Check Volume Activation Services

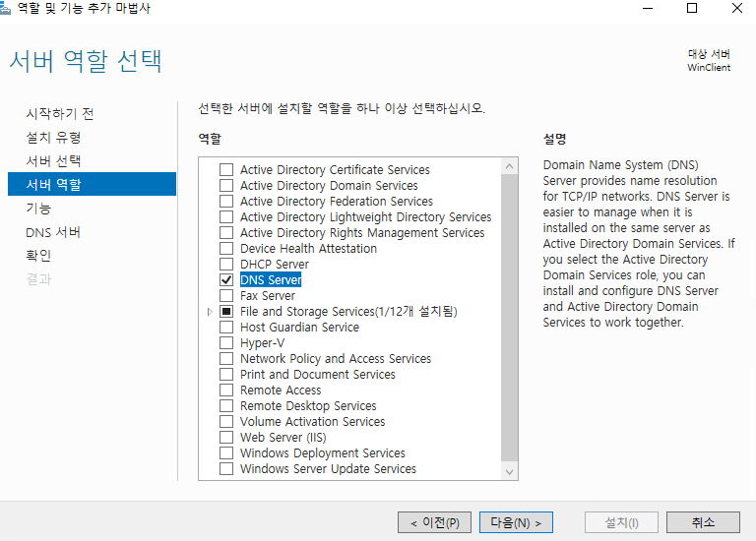(226, 422)
